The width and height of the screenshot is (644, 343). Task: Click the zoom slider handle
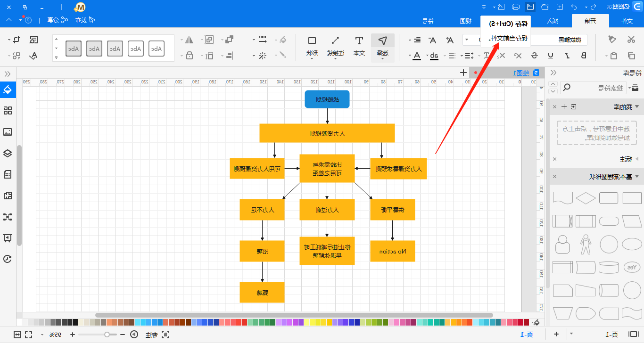(107, 335)
